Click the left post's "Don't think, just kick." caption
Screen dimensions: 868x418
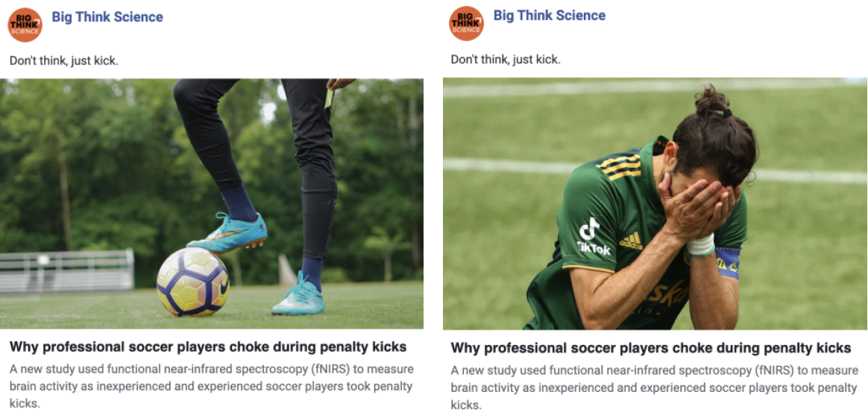(x=64, y=60)
